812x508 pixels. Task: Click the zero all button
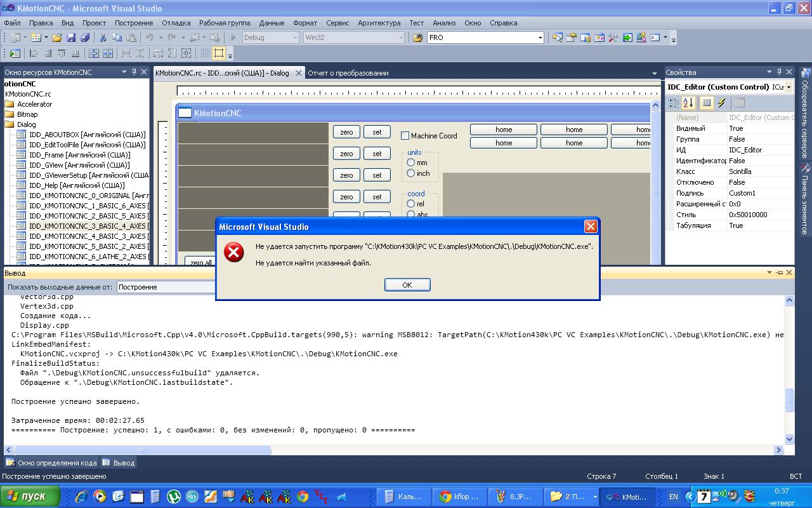pyautogui.click(x=200, y=262)
